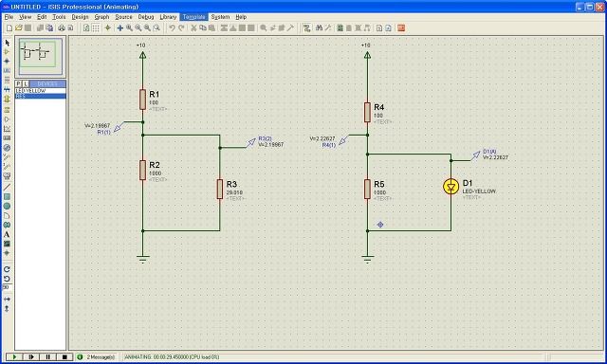This screenshot has height=364, width=607.
Task: Select the Subcircuit mode tool
Action: [x=7, y=99]
